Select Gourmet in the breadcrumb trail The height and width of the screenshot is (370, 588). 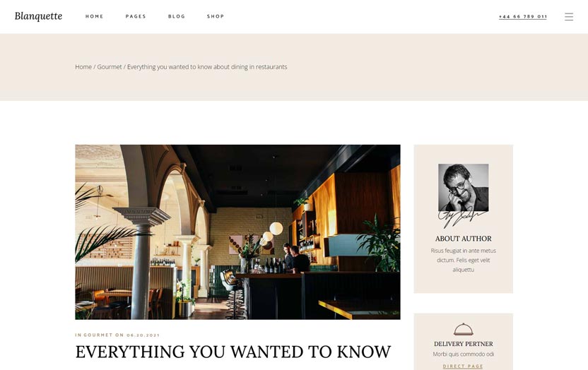(109, 66)
